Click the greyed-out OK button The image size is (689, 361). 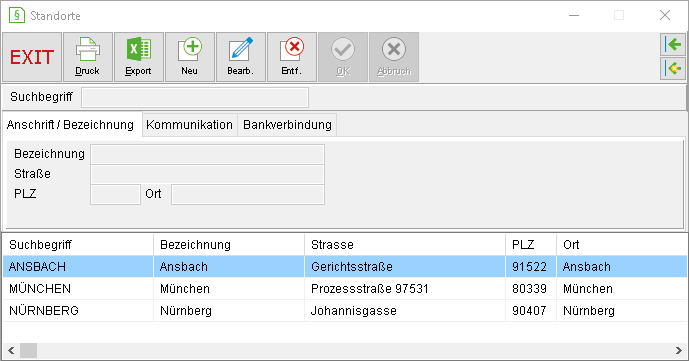pyautogui.click(x=343, y=57)
